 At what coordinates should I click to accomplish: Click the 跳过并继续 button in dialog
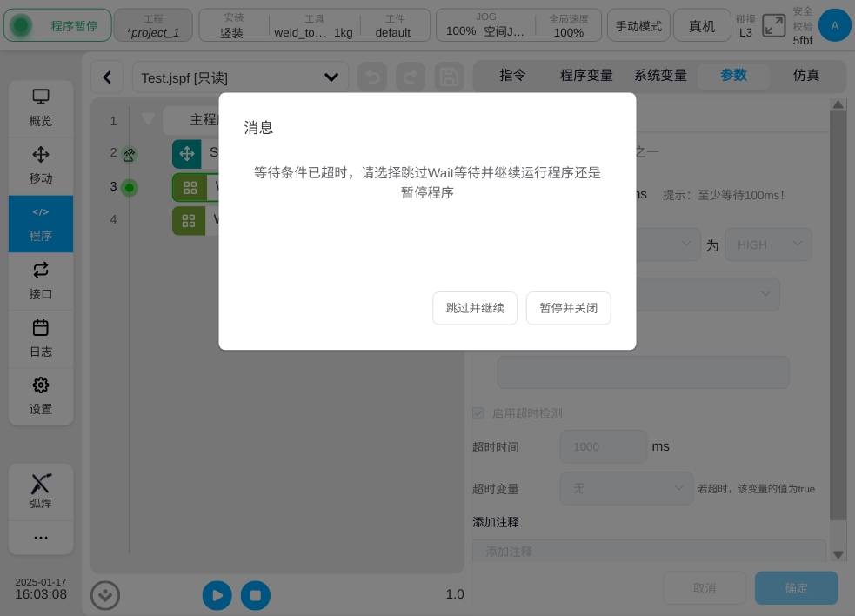(475, 308)
